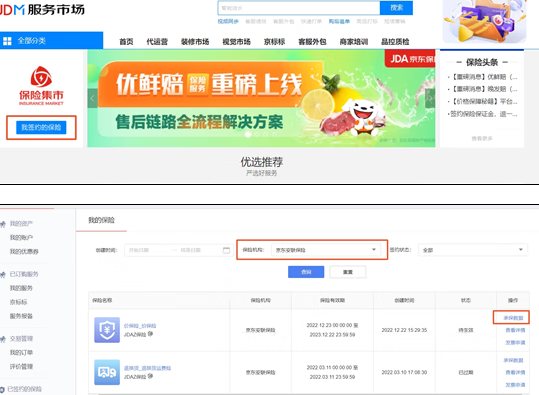Switch to the 我的保险 tab
The image size is (539, 395).
point(101,220)
